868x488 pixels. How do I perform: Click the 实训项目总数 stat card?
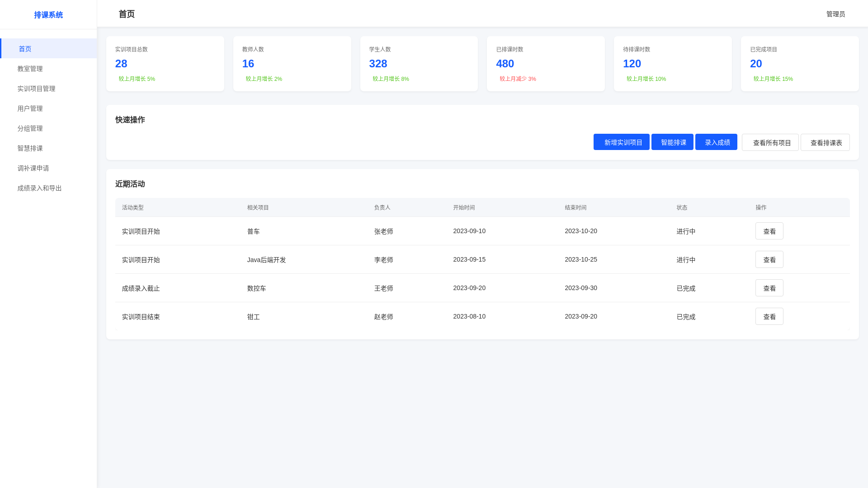[x=165, y=64]
